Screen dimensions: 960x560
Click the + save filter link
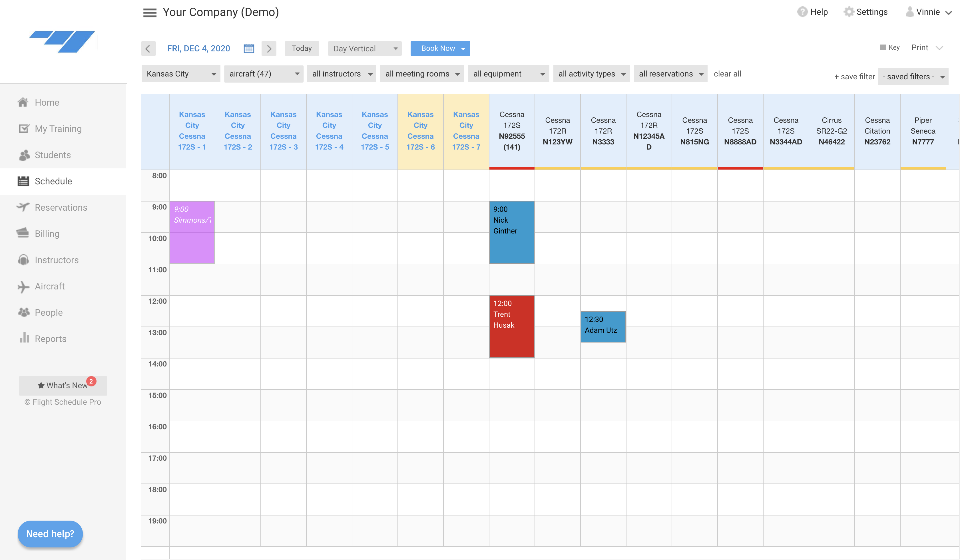[x=854, y=76]
